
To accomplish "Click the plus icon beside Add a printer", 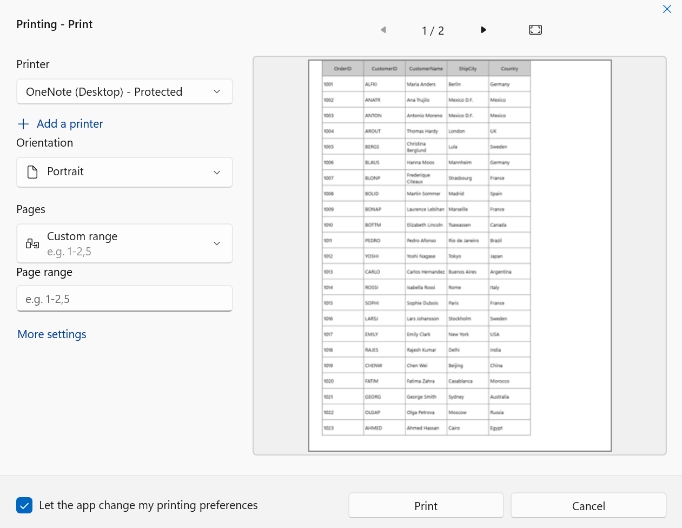I will tap(23, 124).
